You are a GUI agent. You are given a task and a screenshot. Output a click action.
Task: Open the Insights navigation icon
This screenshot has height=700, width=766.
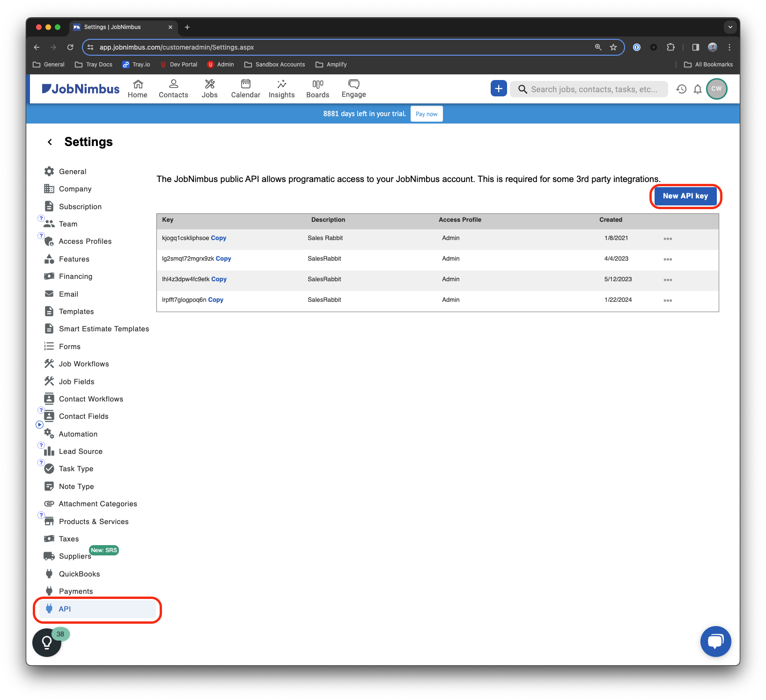point(281,89)
